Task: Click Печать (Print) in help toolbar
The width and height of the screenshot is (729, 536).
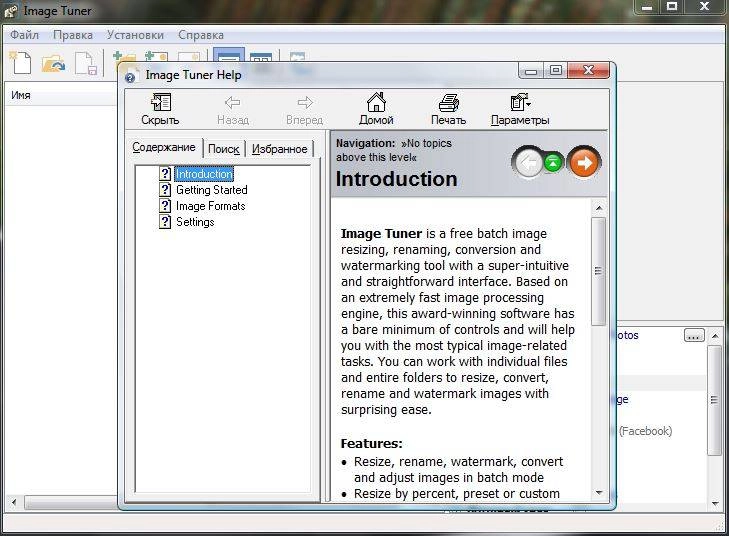Action: pyautogui.click(x=448, y=109)
